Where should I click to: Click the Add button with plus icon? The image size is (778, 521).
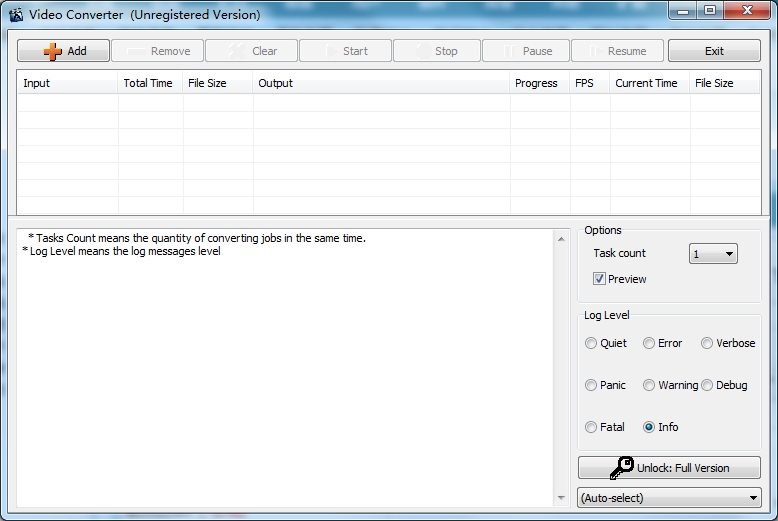63,51
